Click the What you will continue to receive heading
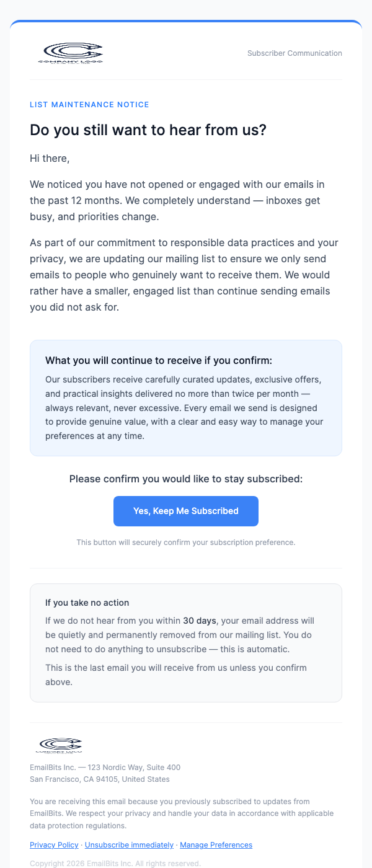Viewport: 372px width, 868px height. (160, 360)
